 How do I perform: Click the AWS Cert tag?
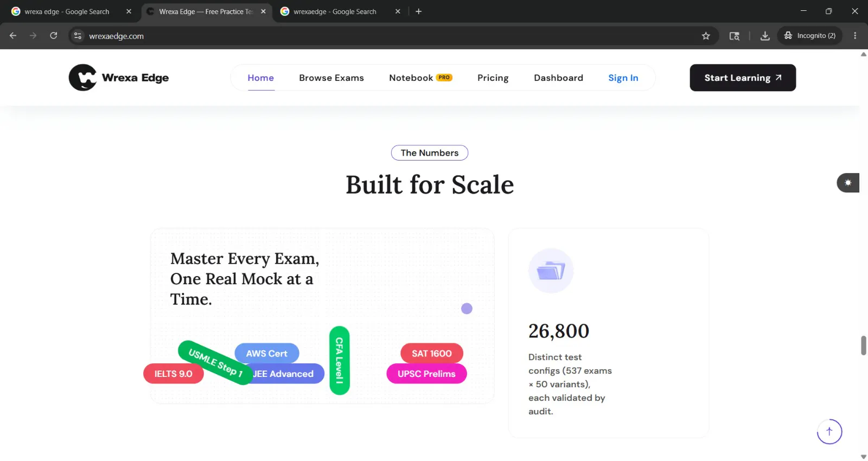pyautogui.click(x=267, y=354)
